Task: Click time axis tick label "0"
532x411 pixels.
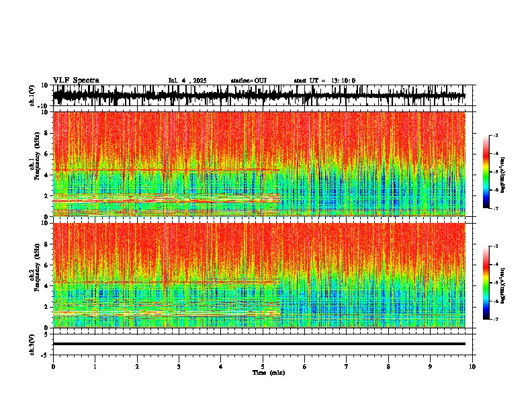Action: [53, 367]
